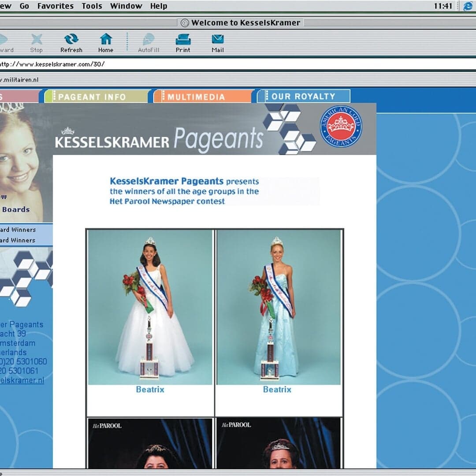Click the Home toolbar icon
This screenshot has height=476, width=476.
[106, 42]
